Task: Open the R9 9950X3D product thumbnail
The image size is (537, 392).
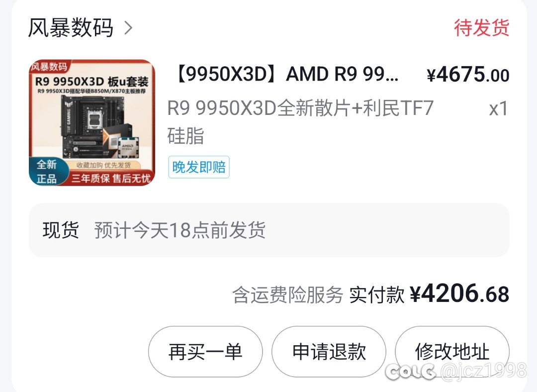Action: click(x=92, y=123)
